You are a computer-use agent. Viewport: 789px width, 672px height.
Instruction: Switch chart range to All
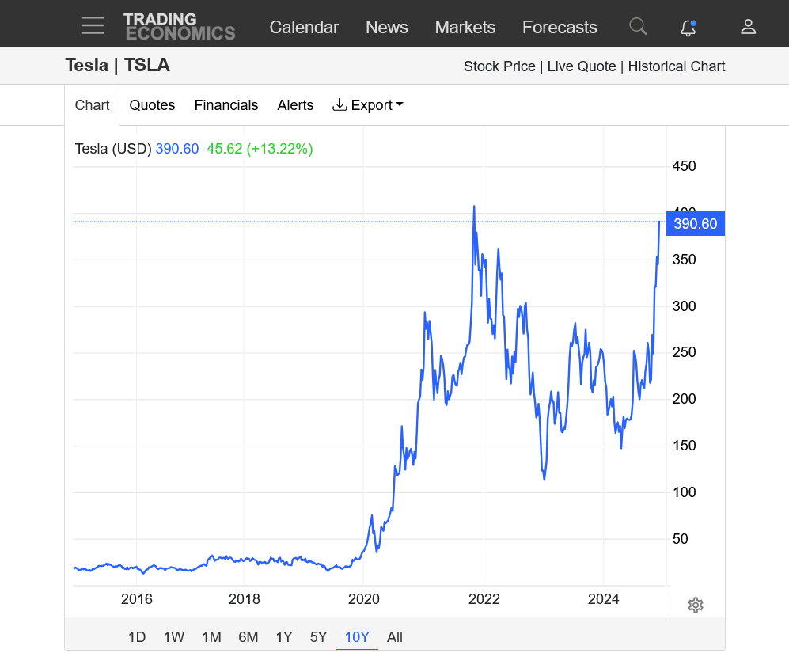pos(395,637)
